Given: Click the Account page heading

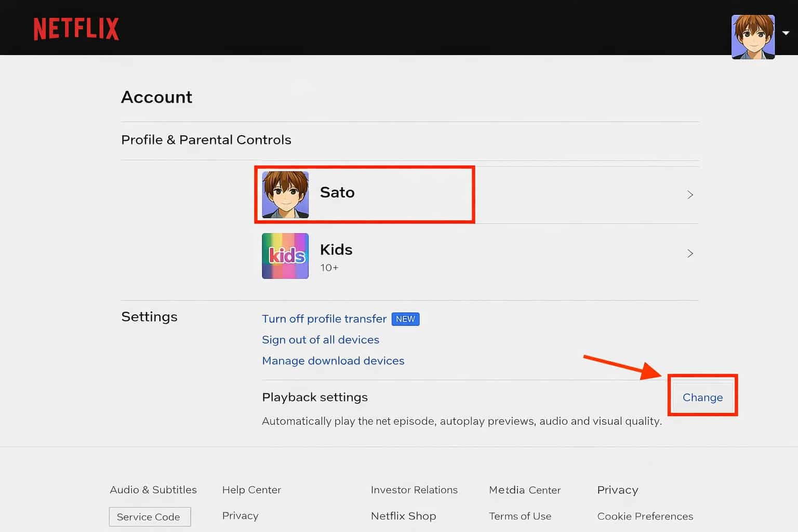Looking at the screenshot, I should [156, 97].
